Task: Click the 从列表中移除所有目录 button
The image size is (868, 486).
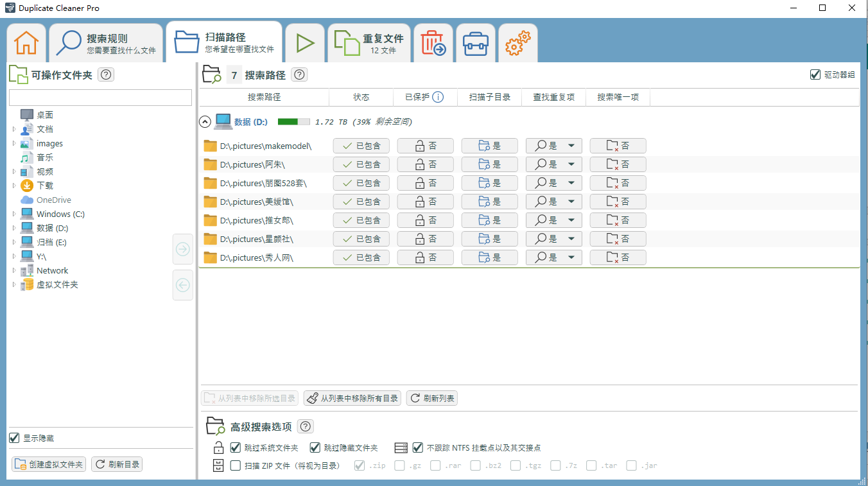Action: click(x=352, y=399)
